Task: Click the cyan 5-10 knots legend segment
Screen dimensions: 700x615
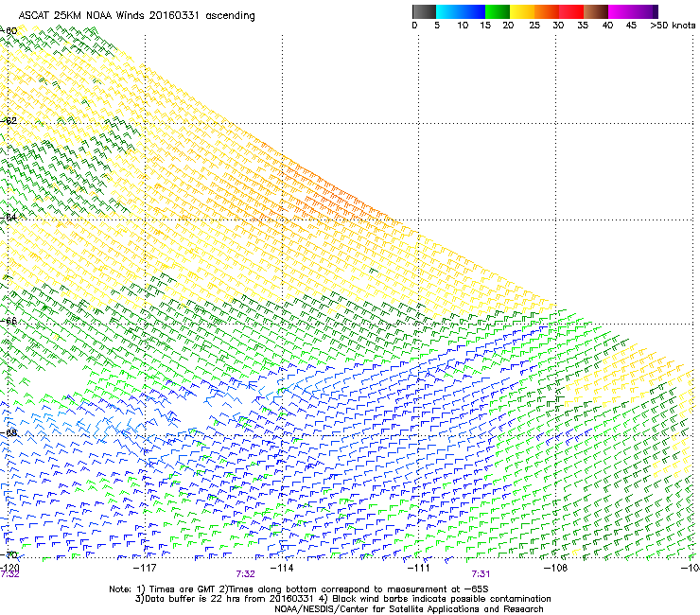Action: pyautogui.click(x=448, y=11)
